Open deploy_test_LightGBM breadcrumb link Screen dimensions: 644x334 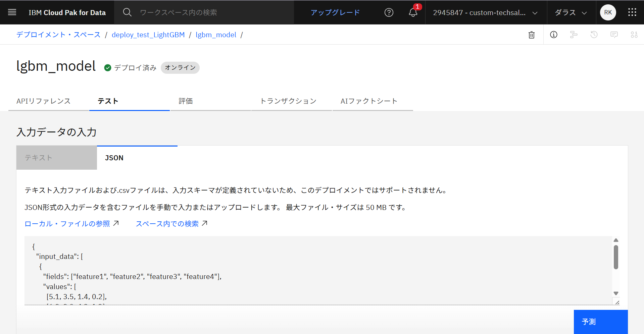click(x=148, y=35)
